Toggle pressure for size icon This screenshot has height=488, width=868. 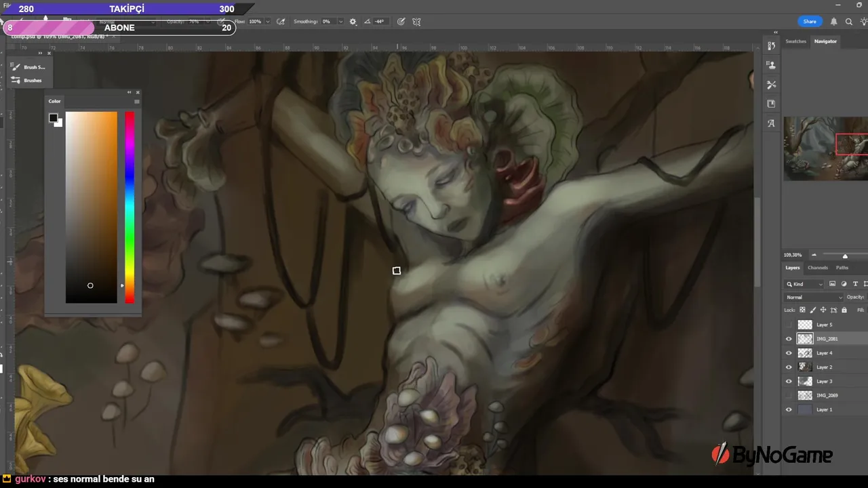tap(401, 22)
